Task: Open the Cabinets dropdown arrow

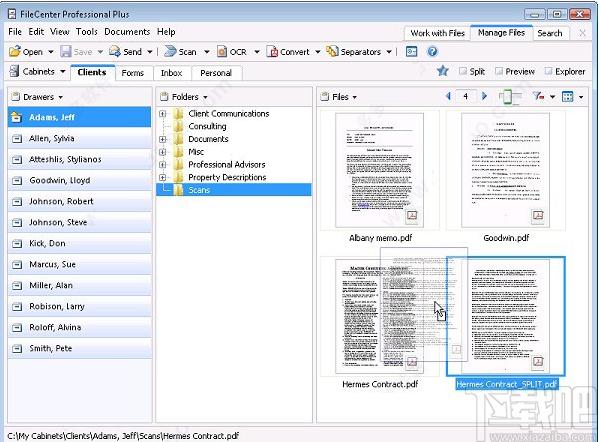Action: pos(63,72)
